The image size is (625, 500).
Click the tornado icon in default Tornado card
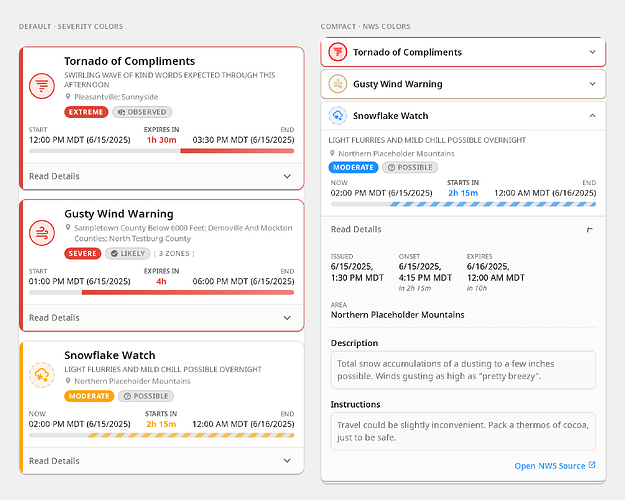coord(42,86)
